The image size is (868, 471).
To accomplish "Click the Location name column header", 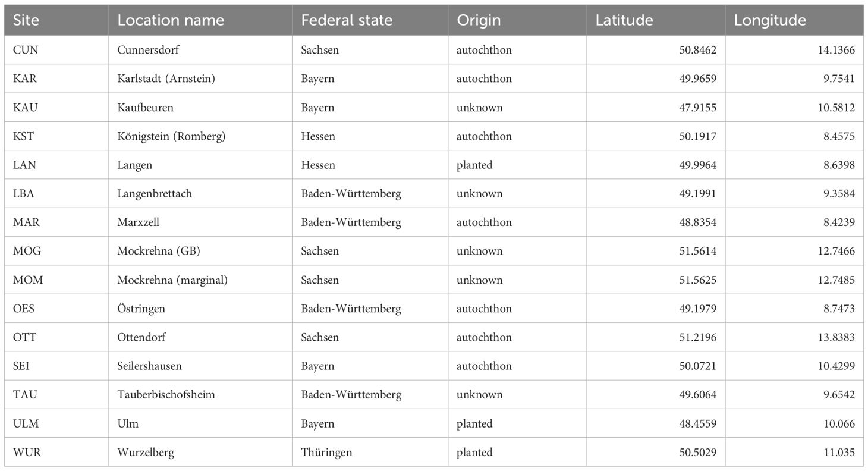I will (x=171, y=20).
